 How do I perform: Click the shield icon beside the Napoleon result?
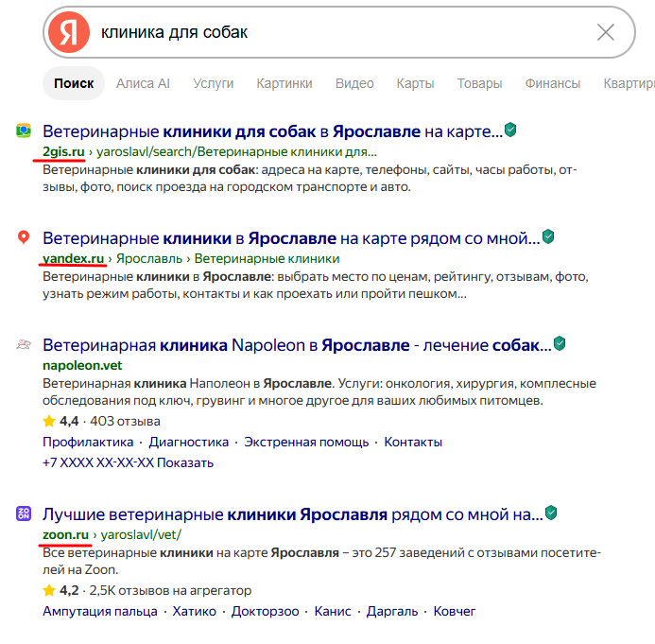coord(560,344)
